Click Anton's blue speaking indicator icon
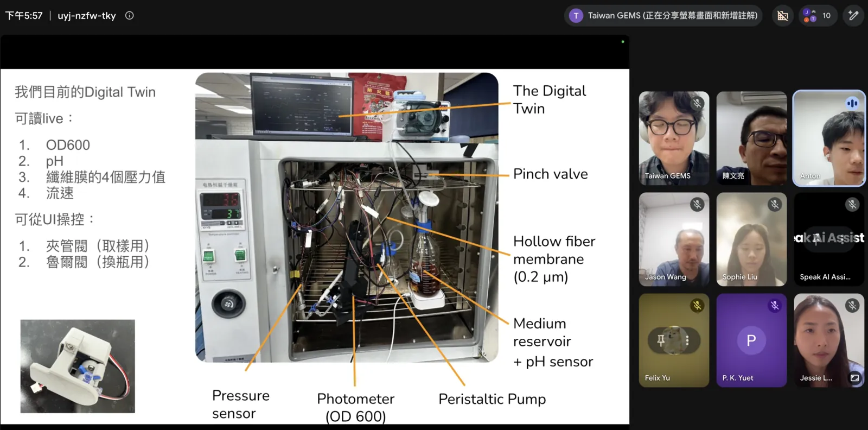Screen dimensions: 868x430 852,103
